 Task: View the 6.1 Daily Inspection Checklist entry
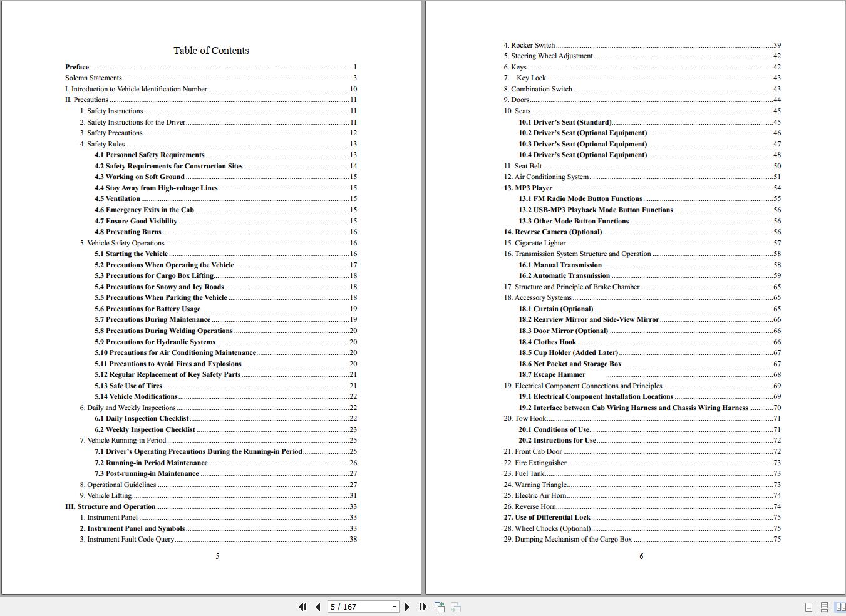(x=142, y=418)
